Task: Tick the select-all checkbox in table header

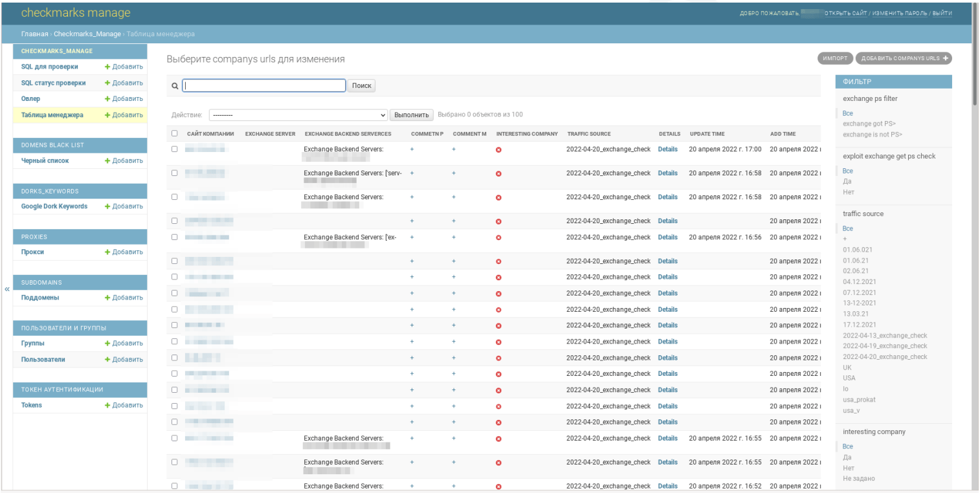Action: coord(174,134)
